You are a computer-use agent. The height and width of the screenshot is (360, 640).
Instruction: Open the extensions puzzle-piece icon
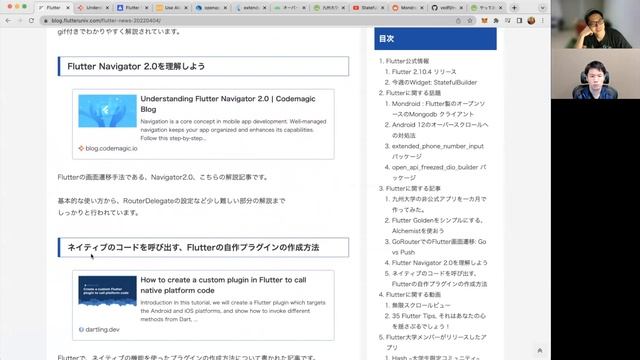pyautogui.click(x=496, y=20)
